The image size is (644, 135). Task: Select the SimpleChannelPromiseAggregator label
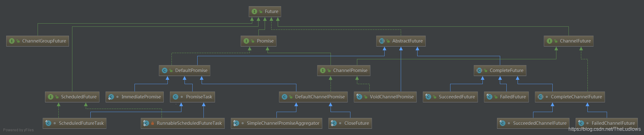[283, 123]
